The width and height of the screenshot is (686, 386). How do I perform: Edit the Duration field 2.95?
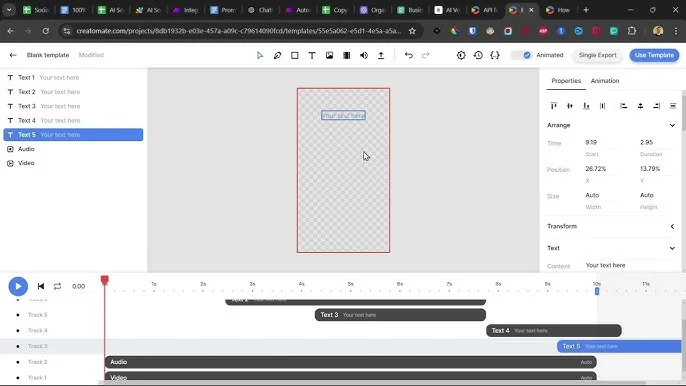(x=656, y=143)
